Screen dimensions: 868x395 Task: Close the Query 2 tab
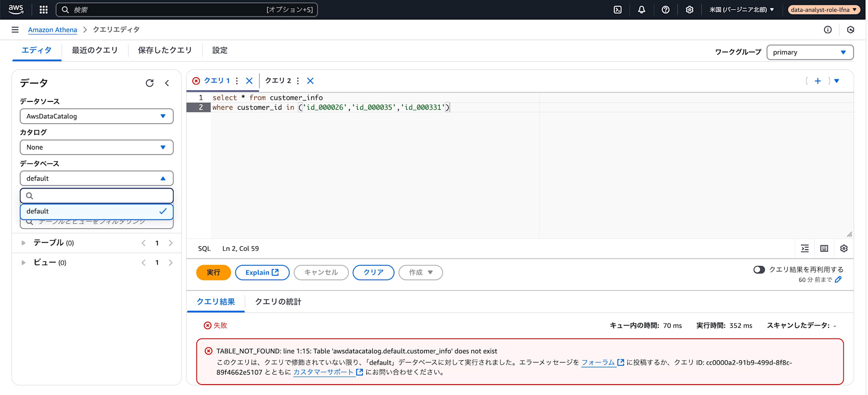click(310, 81)
